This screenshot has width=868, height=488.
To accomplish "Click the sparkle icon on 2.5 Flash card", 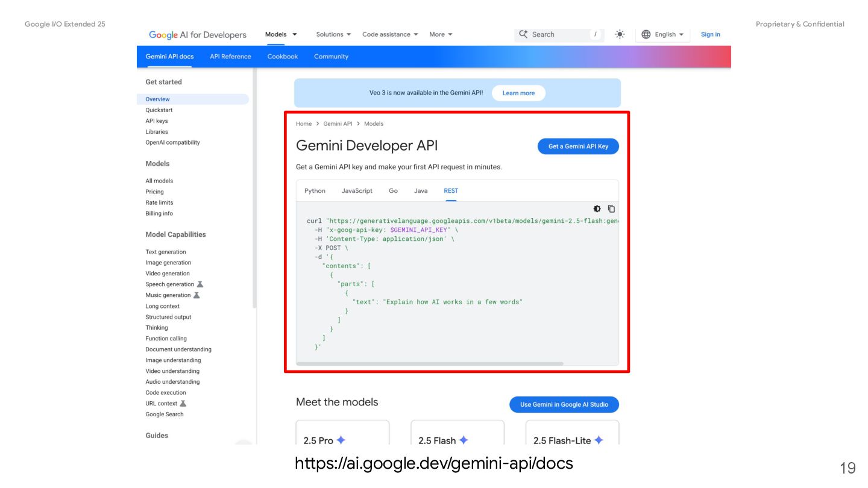I will click(464, 440).
